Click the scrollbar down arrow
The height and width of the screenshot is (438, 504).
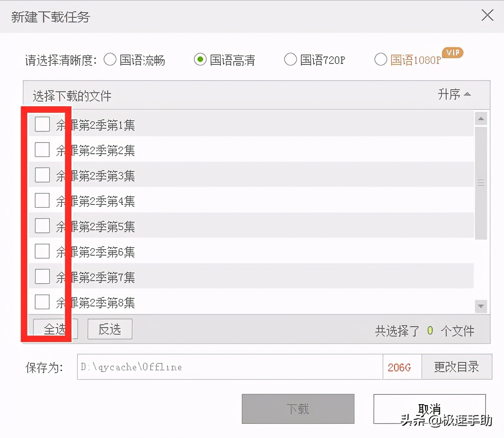(480, 306)
